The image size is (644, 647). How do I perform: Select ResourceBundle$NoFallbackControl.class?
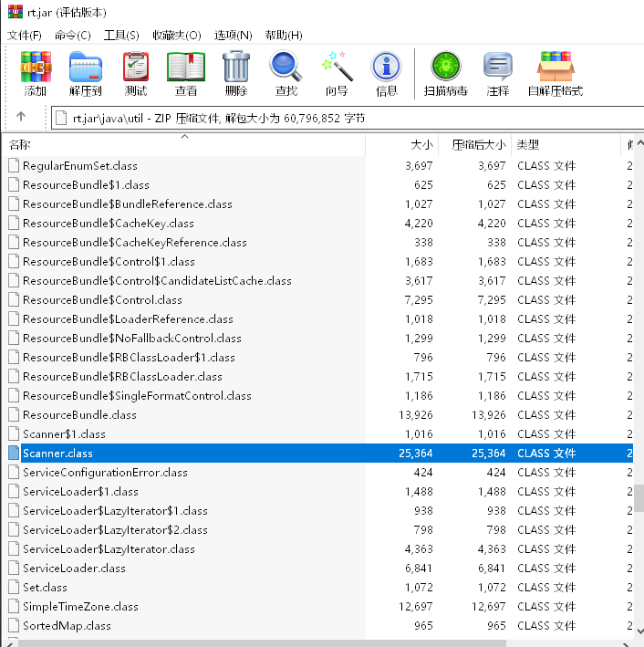pyautogui.click(x=132, y=339)
